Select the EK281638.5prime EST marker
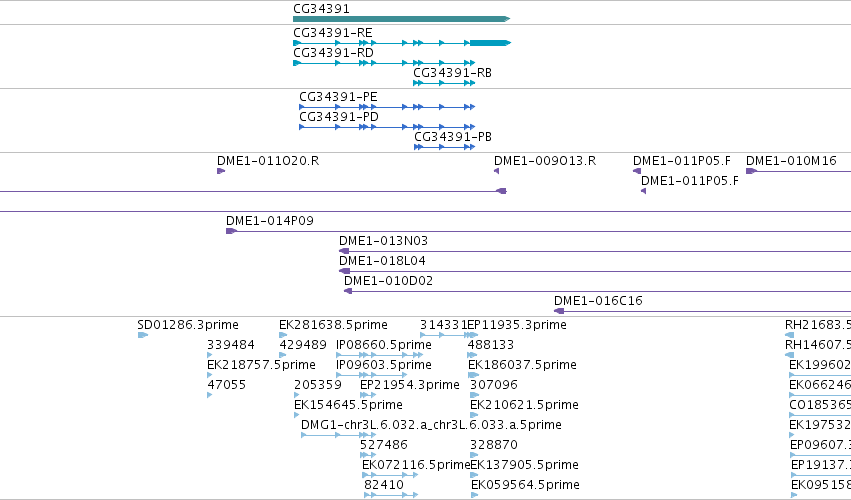 283,335
